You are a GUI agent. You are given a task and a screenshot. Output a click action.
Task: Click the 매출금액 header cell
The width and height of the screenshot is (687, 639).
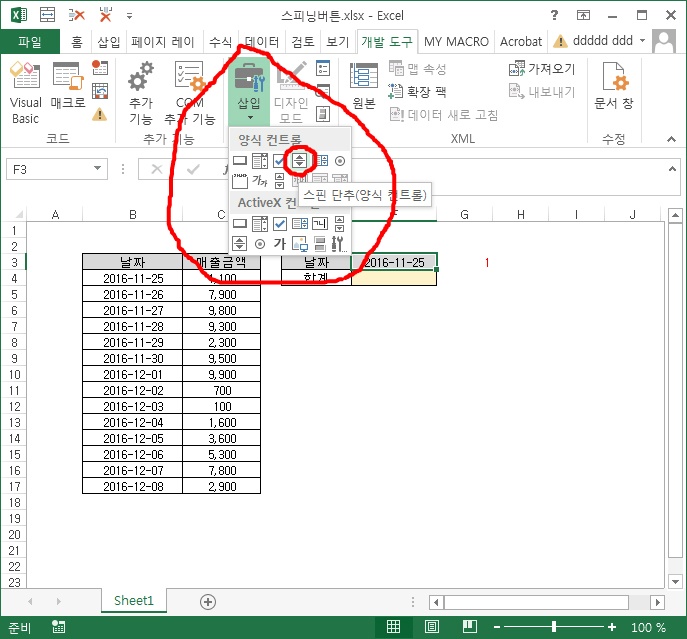221,262
